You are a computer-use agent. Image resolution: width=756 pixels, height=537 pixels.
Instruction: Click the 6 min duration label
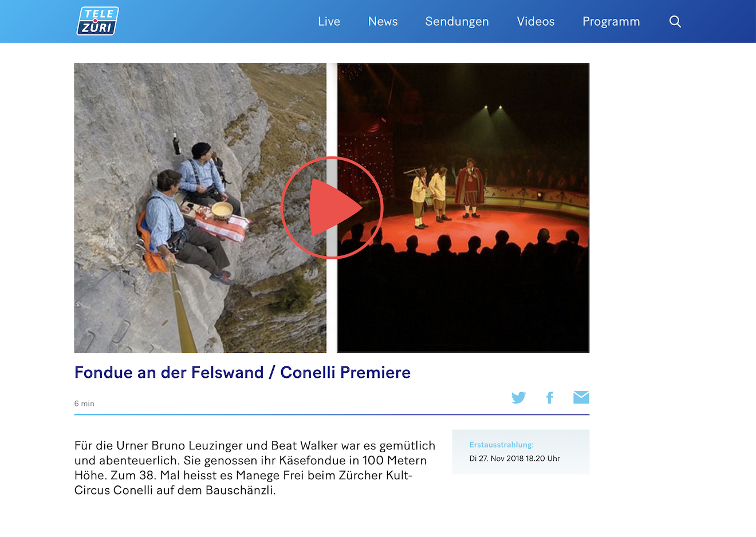click(84, 404)
